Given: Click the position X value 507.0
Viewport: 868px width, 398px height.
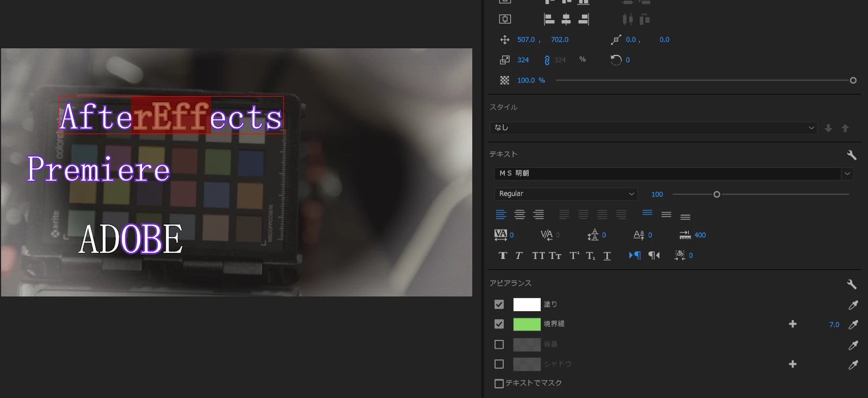Looking at the screenshot, I should 526,40.
